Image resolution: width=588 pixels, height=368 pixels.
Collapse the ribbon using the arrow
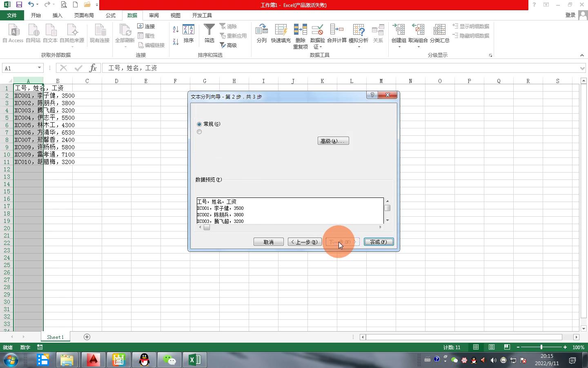pyautogui.click(x=582, y=55)
